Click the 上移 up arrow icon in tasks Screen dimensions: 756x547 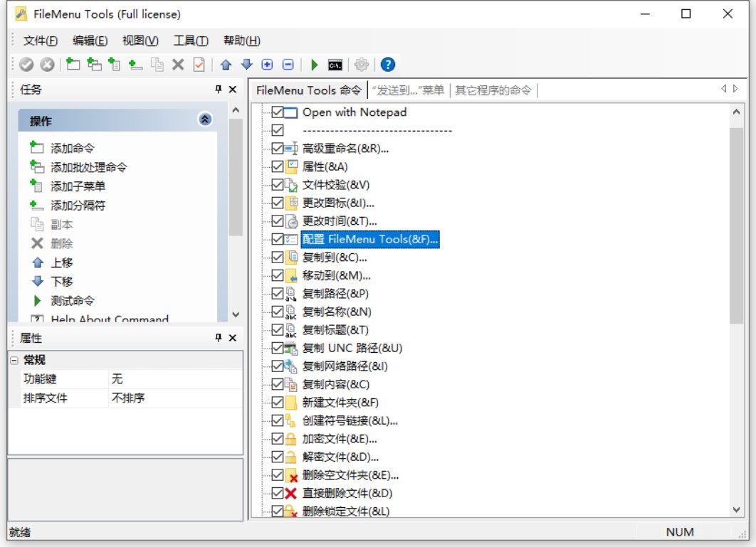coord(38,262)
